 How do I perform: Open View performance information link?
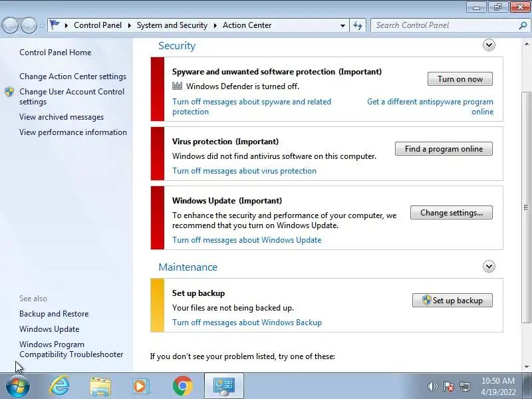(73, 132)
